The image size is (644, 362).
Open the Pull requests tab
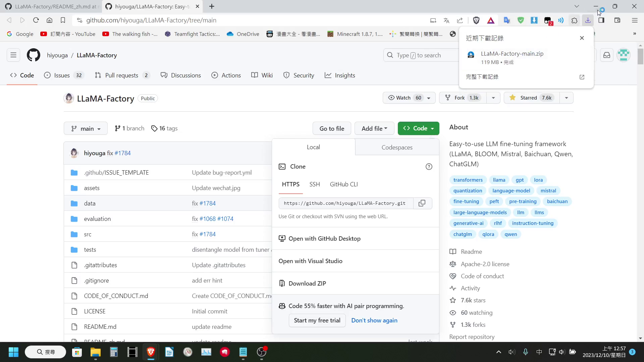point(122,75)
